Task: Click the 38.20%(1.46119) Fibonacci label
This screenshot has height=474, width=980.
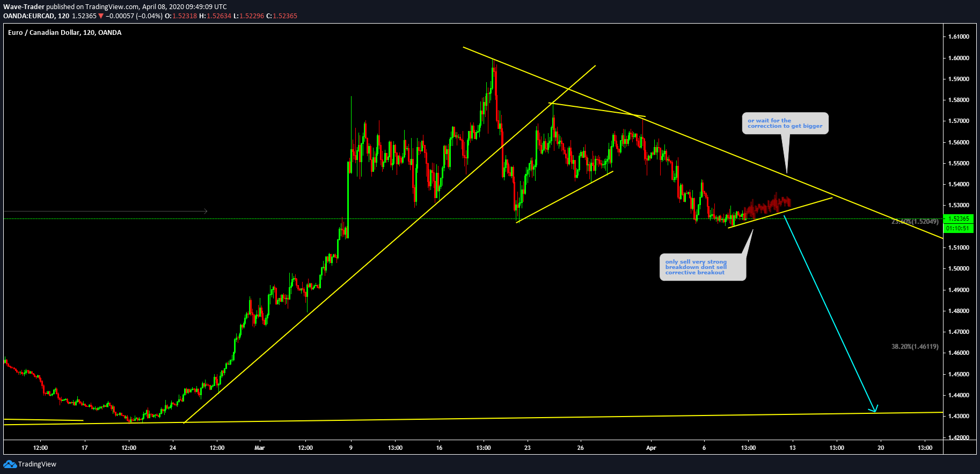Action: pyautogui.click(x=915, y=347)
